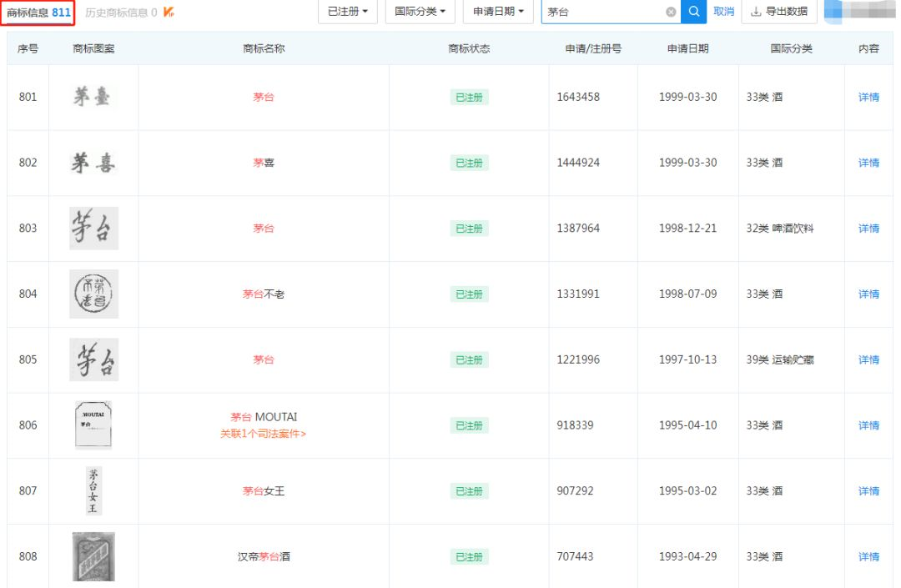Switch to the 商标信息 811 tab
Screen dimensions: 901x588
click(x=38, y=13)
